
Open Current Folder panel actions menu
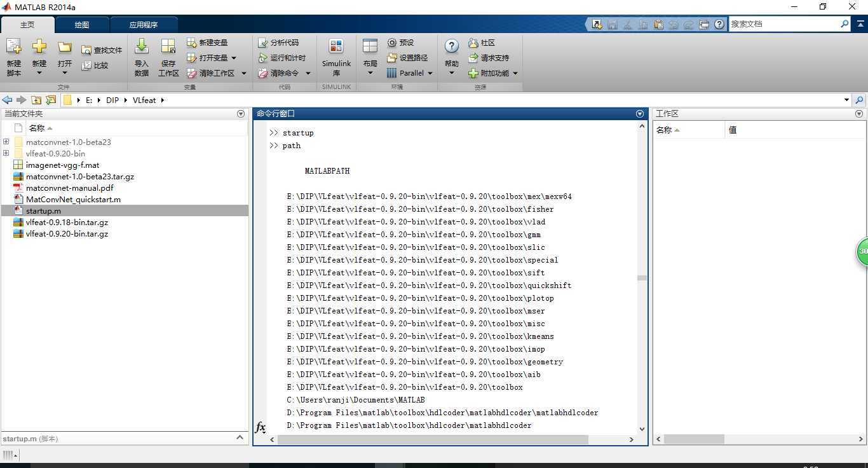tap(241, 114)
